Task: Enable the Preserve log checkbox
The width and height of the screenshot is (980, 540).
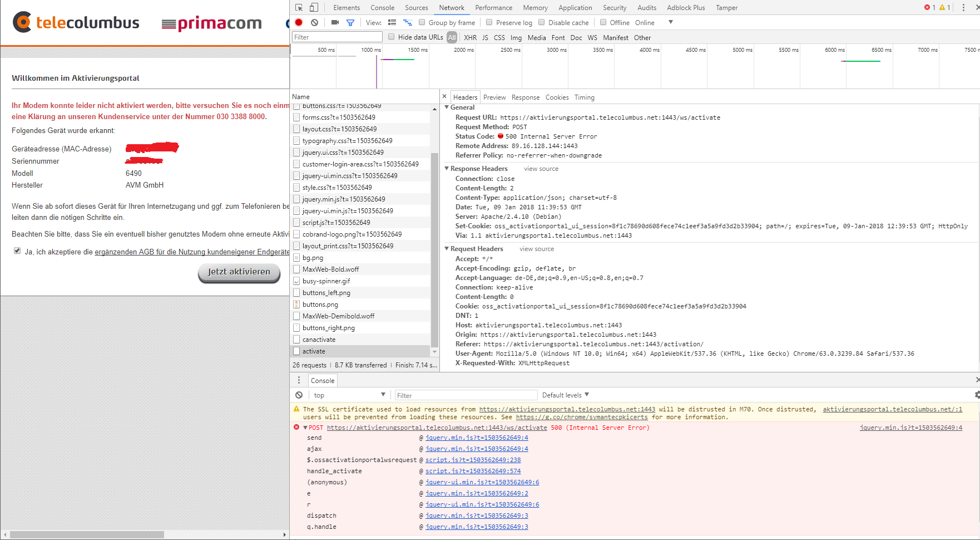Action: tap(489, 22)
